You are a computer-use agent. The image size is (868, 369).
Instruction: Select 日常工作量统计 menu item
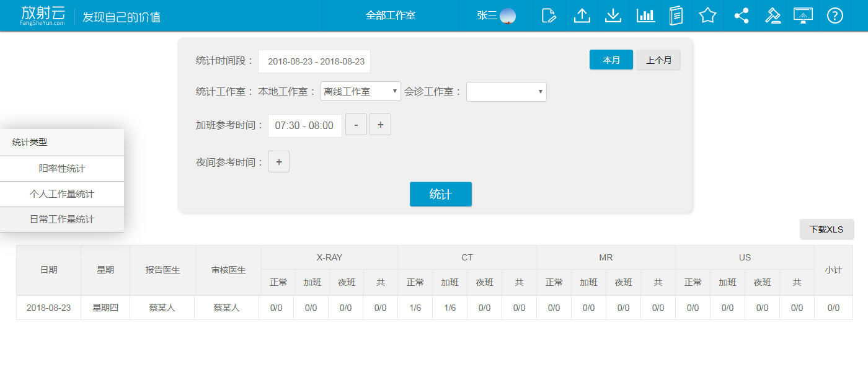[x=62, y=220]
